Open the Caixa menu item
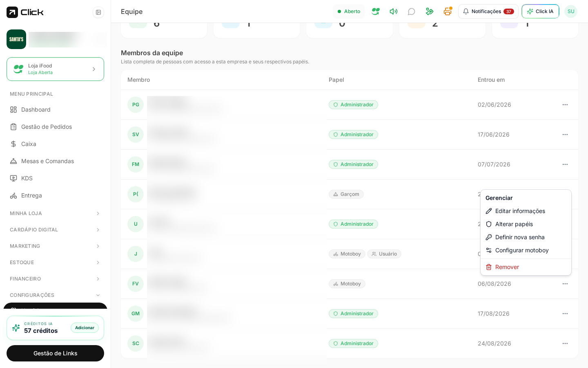Image resolution: width=588 pixels, height=368 pixels. pyautogui.click(x=55, y=144)
